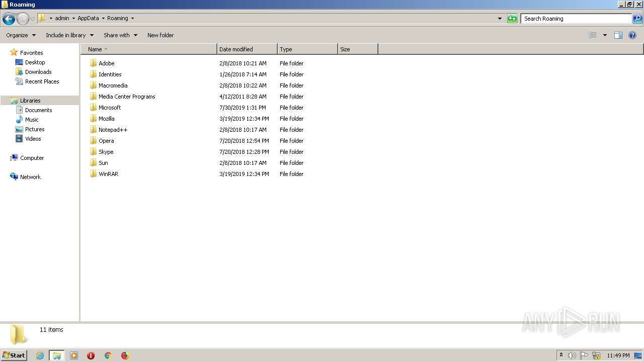Open the view options dropdown arrow
The width and height of the screenshot is (644, 362).
point(605,35)
